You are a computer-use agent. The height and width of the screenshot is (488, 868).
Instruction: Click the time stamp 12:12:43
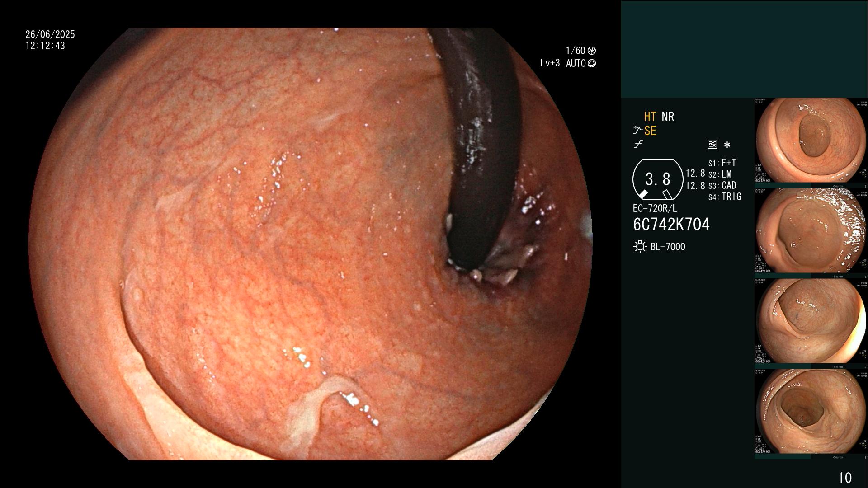(45, 46)
